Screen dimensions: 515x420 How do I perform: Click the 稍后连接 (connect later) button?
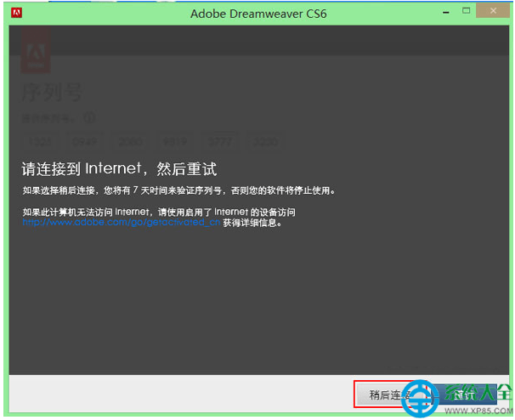tap(390, 394)
